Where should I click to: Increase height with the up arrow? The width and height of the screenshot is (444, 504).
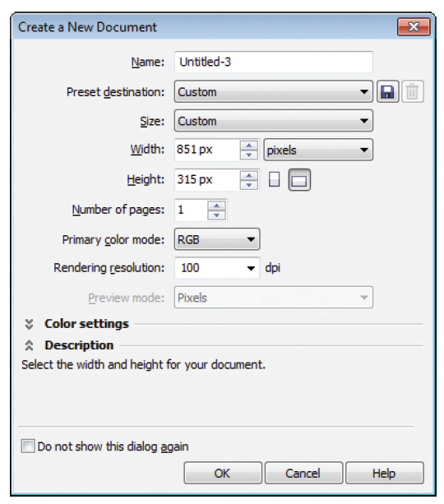pyautogui.click(x=249, y=175)
